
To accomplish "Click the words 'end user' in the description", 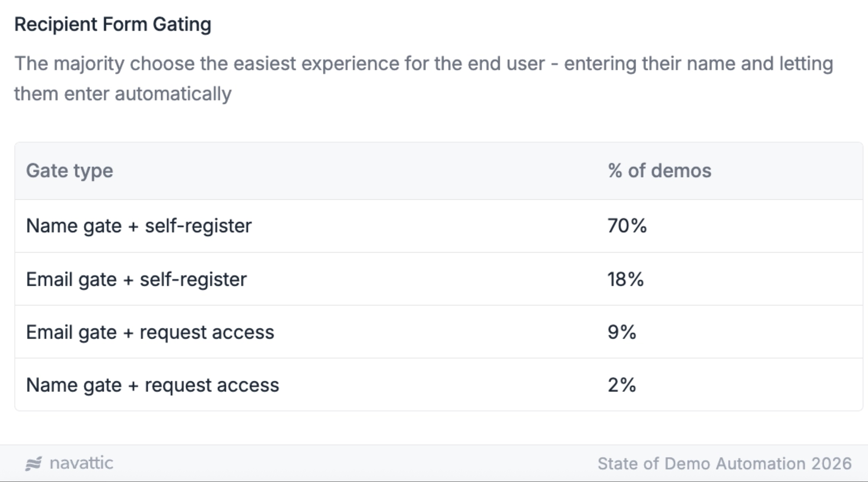I will 506,64.
